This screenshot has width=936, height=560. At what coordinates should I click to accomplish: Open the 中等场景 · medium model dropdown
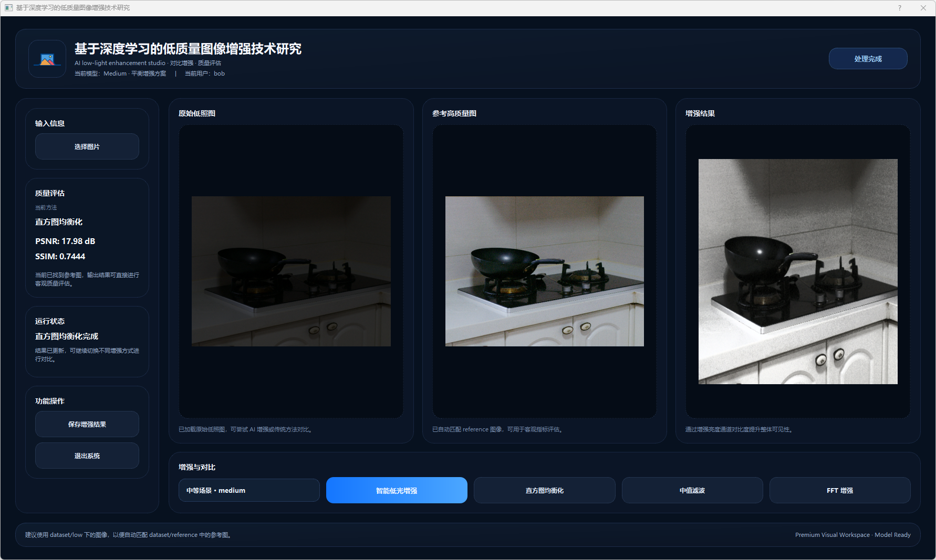[x=249, y=491]
